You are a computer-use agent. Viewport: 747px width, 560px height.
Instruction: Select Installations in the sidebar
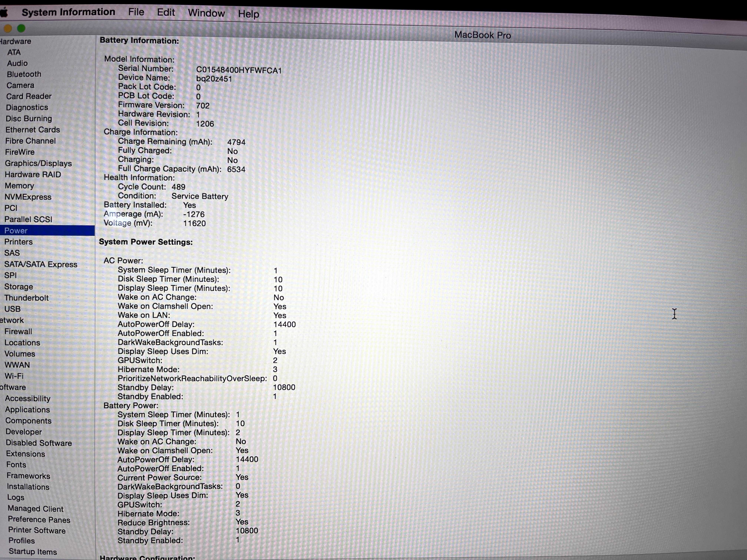click(28, 487)
